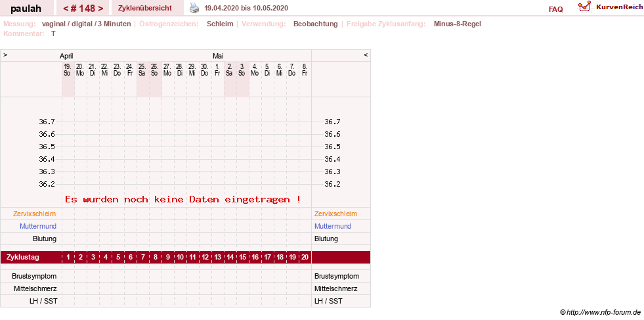
Task: Go to previous cycle arrow before #148
Action: pos(65,9)
